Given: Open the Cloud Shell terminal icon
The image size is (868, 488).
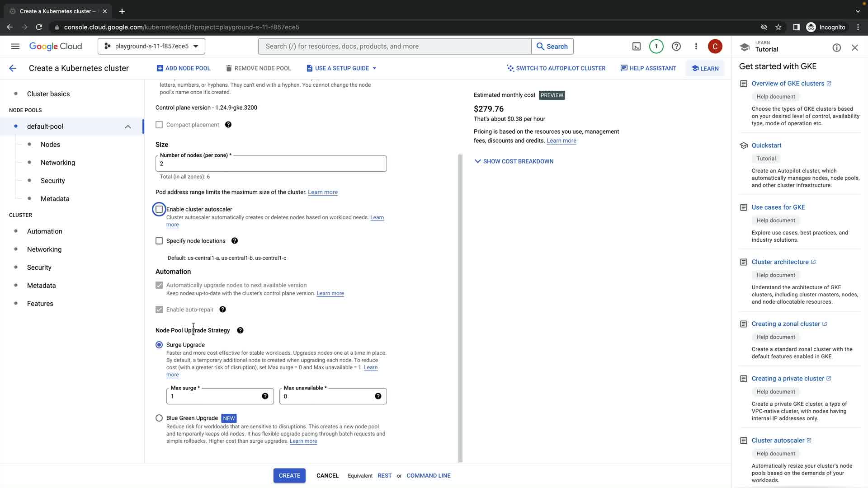Looking at the screenshot, I should tap(636, 47).
